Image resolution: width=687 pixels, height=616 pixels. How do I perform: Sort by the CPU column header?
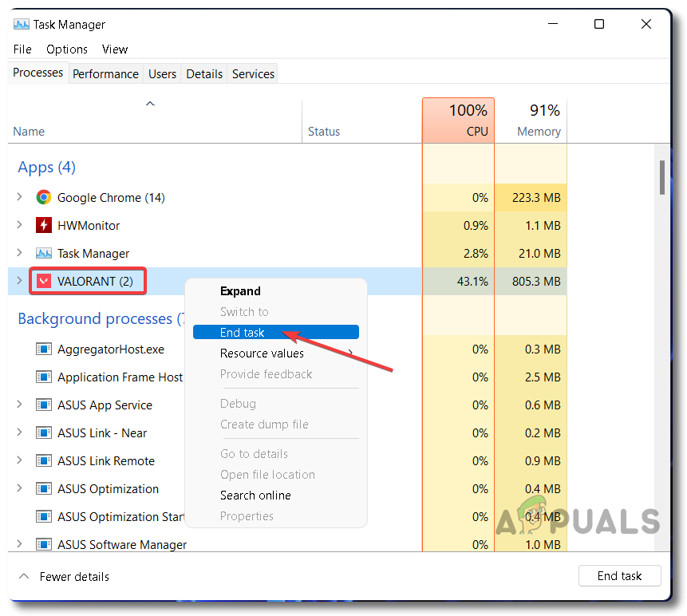point(458,120)
